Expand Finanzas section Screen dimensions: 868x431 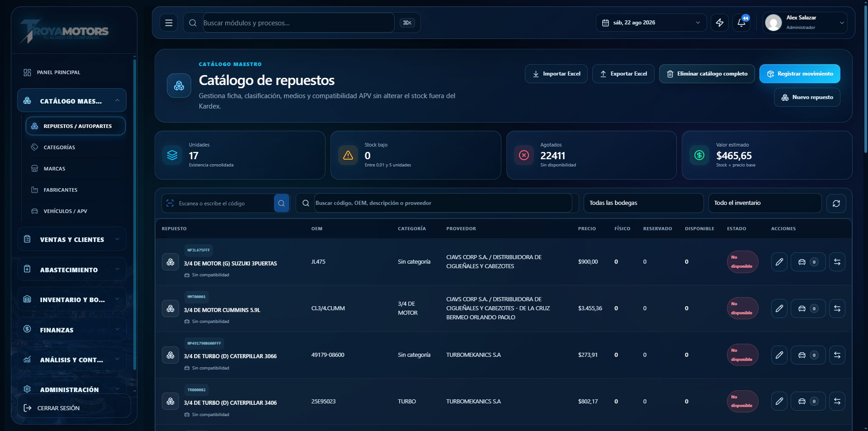tap(72, 329)
